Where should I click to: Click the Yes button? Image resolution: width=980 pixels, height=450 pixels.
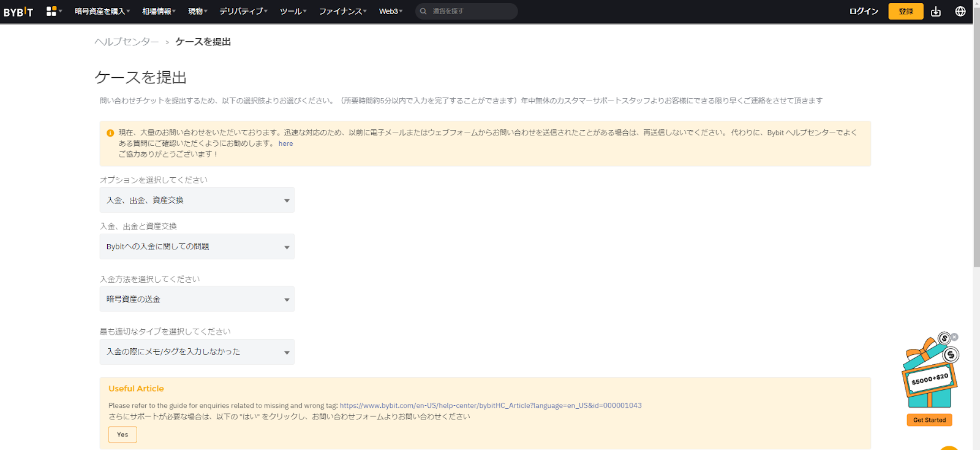(x=123, y=435)
